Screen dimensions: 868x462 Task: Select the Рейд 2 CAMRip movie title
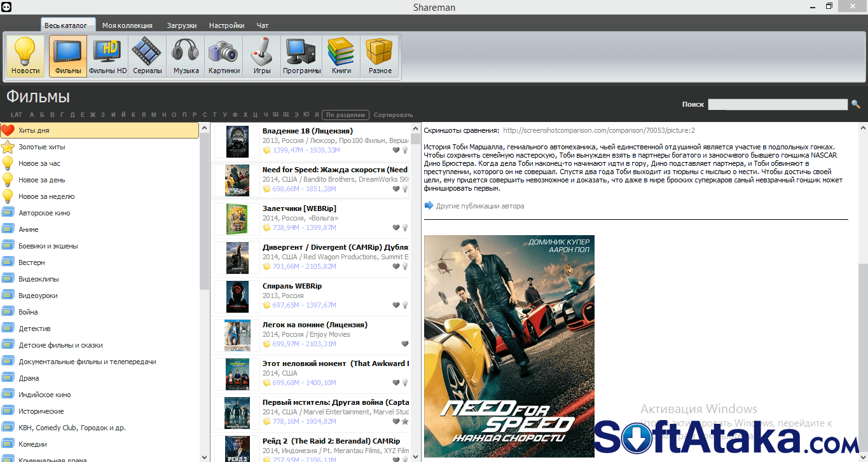click(x=331, y=441)
